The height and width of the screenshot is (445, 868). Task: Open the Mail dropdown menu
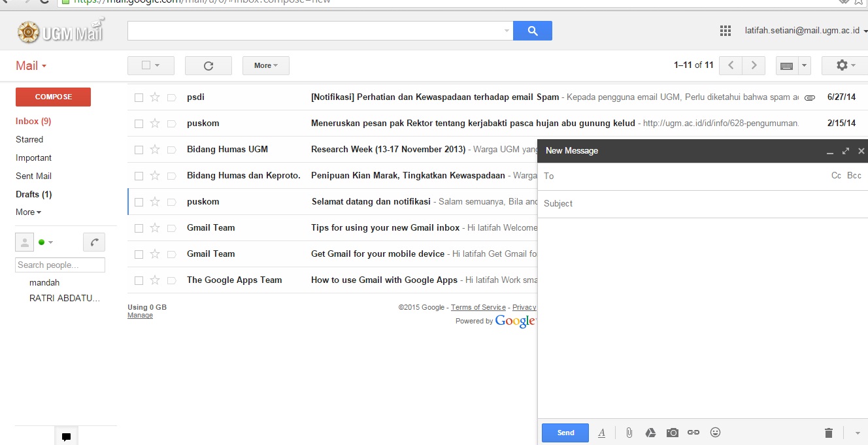31,65
